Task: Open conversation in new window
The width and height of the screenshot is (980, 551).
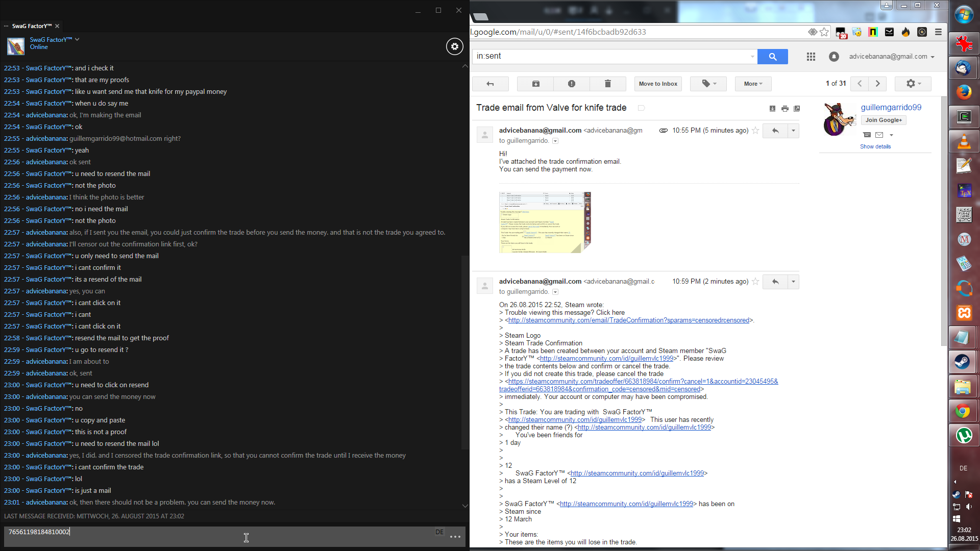Action: [x=797, y=109]
